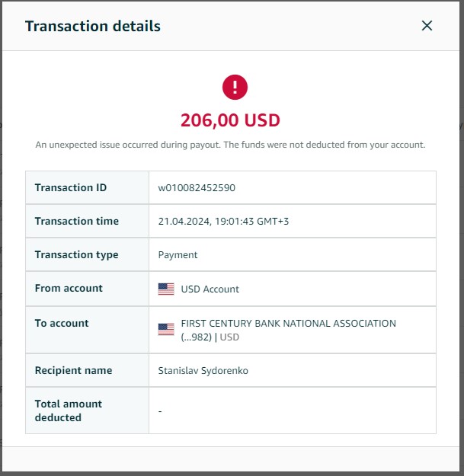This screenshot has width=464, height=476.
Task: Click the To account label
Action: (x=62, y=324)
